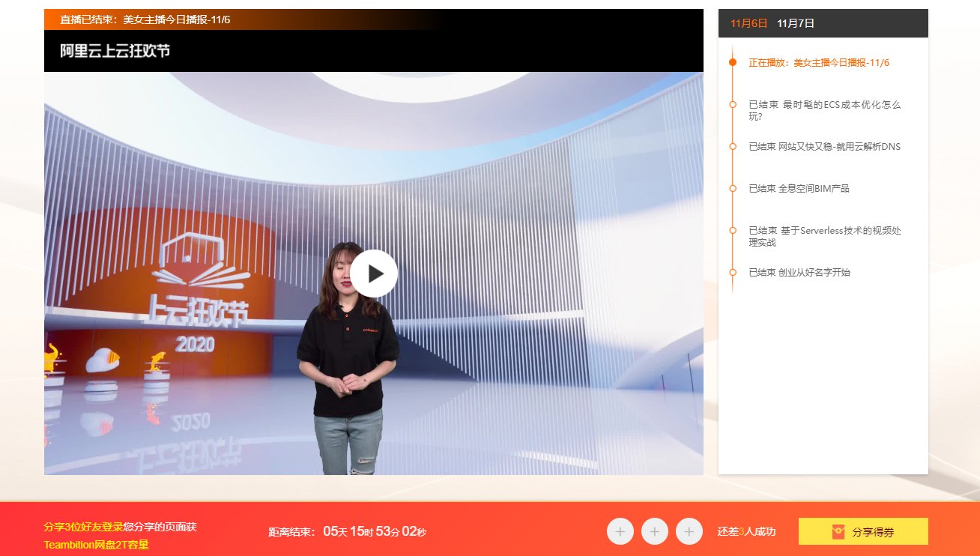Switch to the 11月6日 schedule tab

[x=749, y=23]
